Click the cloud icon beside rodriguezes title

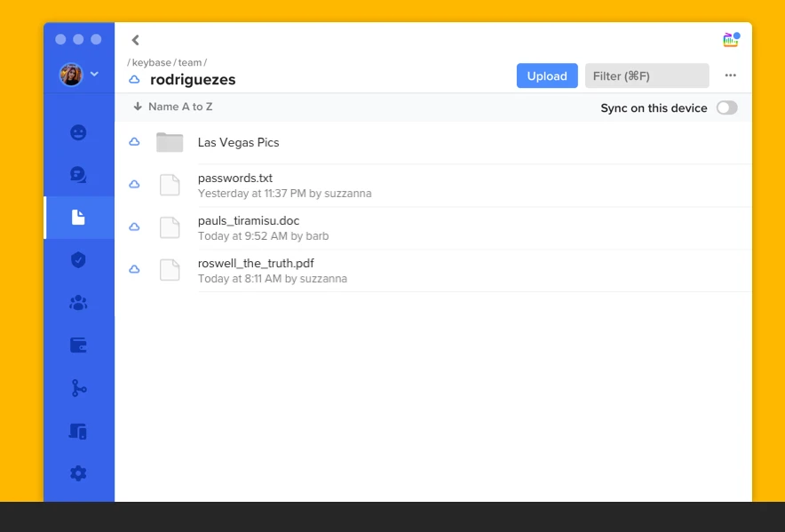(134, 80)
